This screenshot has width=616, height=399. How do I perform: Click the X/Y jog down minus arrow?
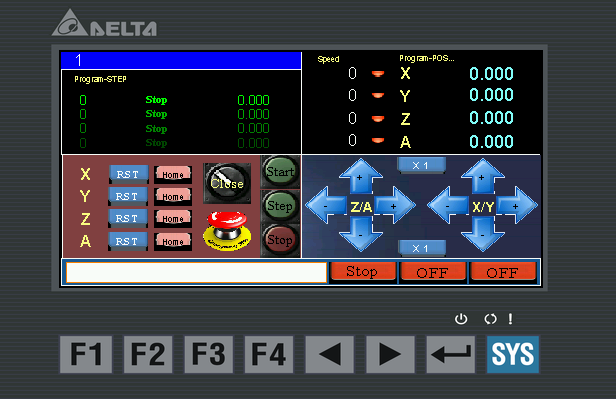coord(482,234)
